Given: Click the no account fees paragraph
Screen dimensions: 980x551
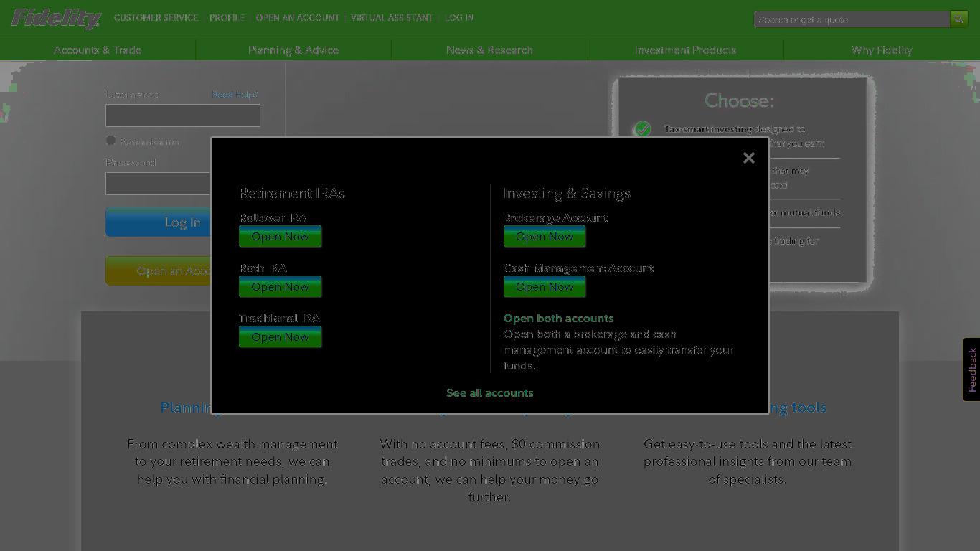Looking at the screenshot, I should [x=490, y=471].
